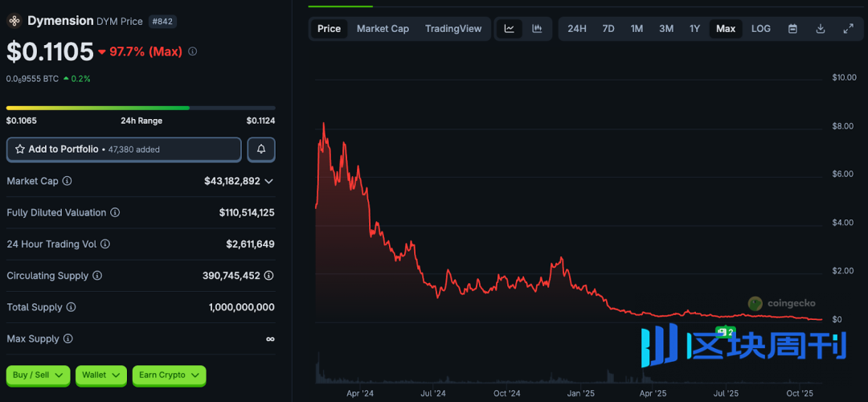Screen dimensions: 868x402
Task: Click the bell price alert icon
Action: (261, 150)
